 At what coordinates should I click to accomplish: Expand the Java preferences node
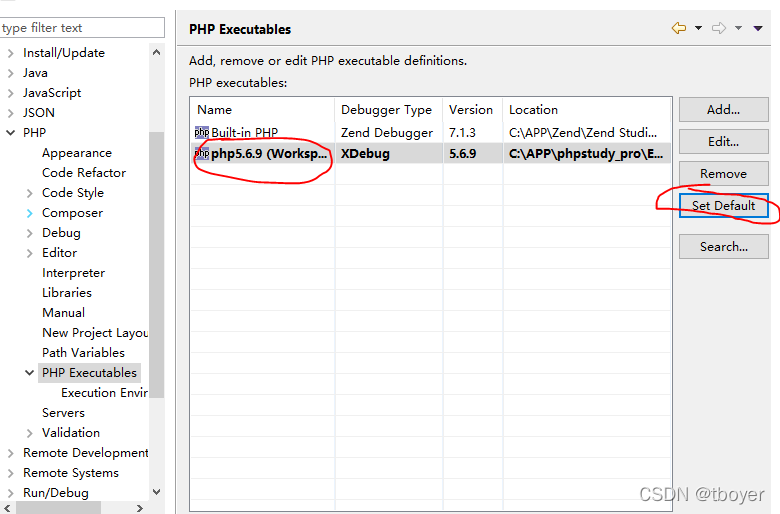10,73
